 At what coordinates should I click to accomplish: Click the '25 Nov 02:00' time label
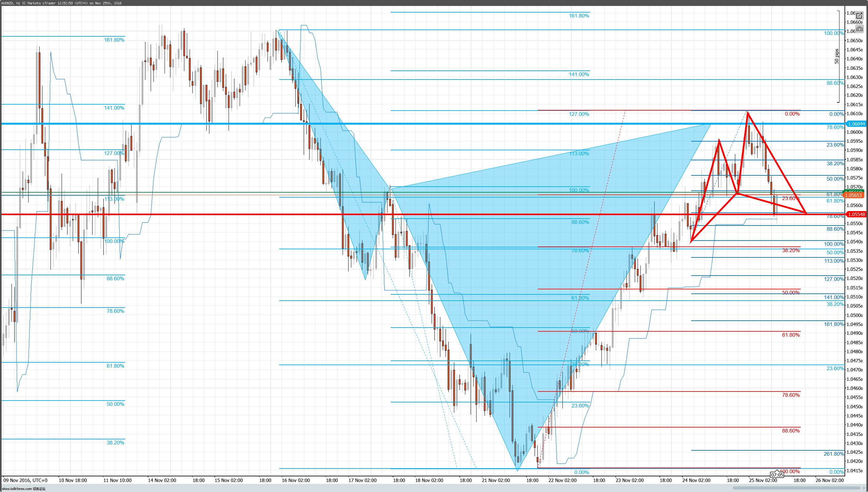763,480
